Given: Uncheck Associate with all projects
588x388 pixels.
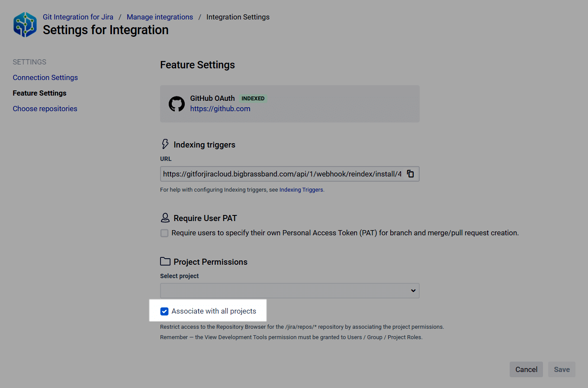Looking at the screenshot, I should tap(164, 311).
